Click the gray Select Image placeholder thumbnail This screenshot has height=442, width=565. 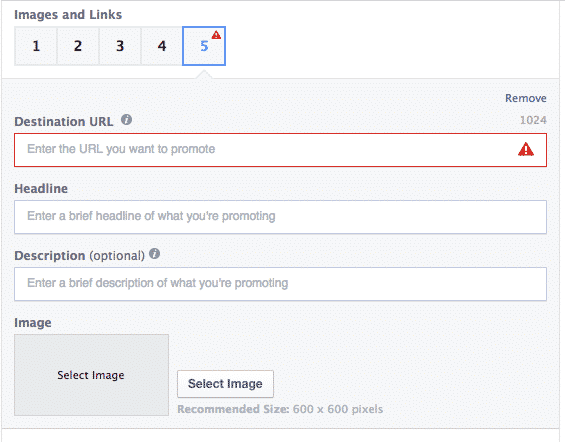click(x=91, y=375)
